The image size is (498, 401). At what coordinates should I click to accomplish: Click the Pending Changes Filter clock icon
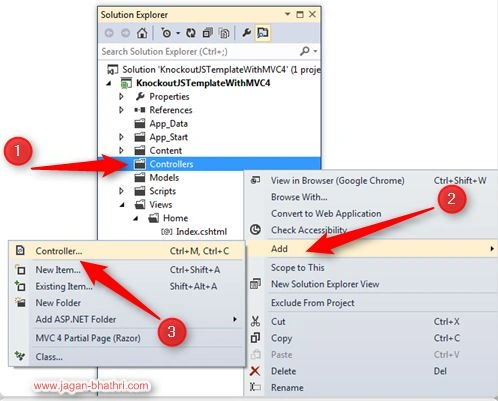tap(166, 33)
